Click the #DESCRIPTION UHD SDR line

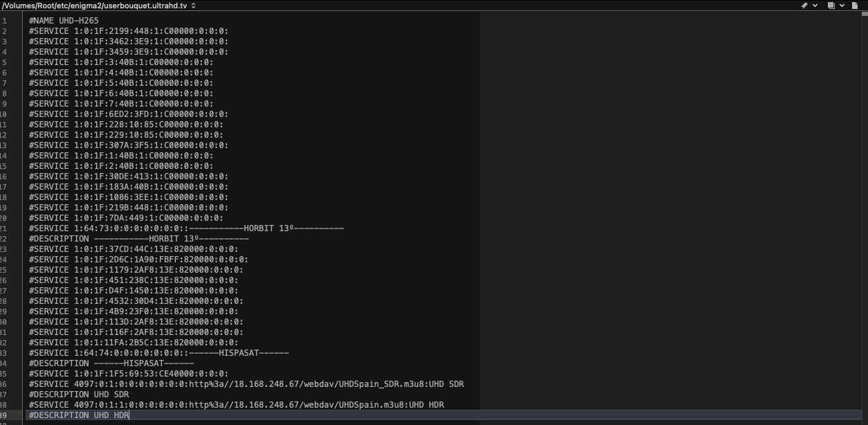point(79,395)
